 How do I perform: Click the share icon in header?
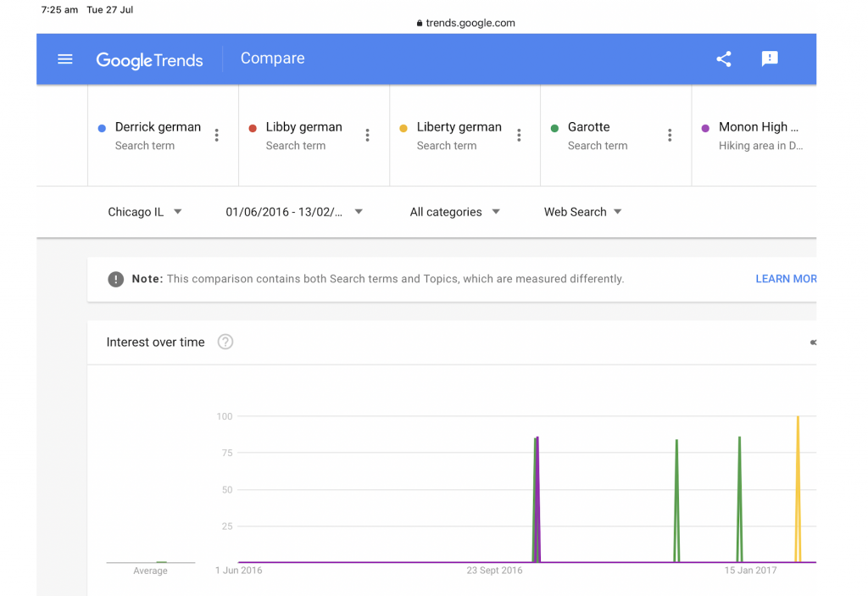click(x=724, y=59)
